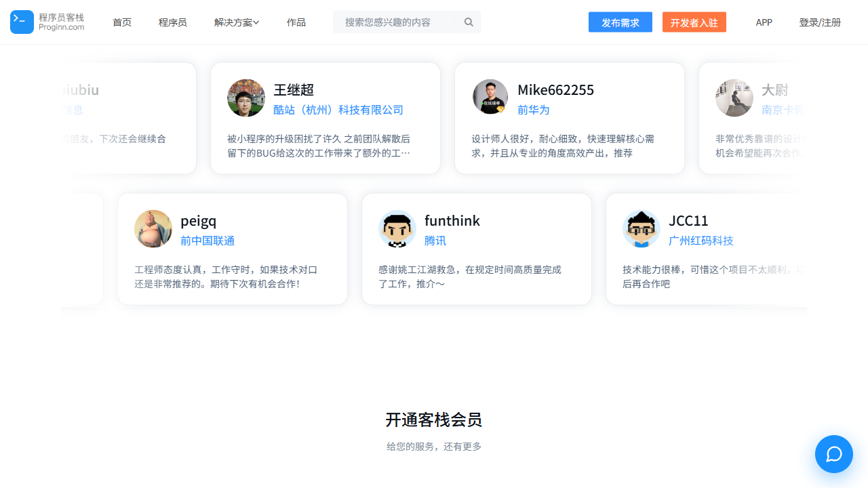
Task: Click the review starting 被小程序的升级困扰了许久
Action: tap(319, 146)
